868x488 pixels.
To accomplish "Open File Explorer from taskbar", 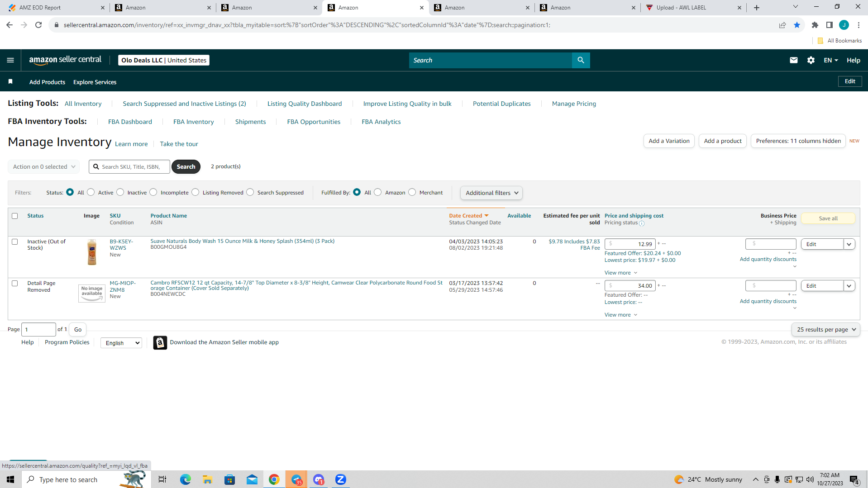I will (208, 479).
